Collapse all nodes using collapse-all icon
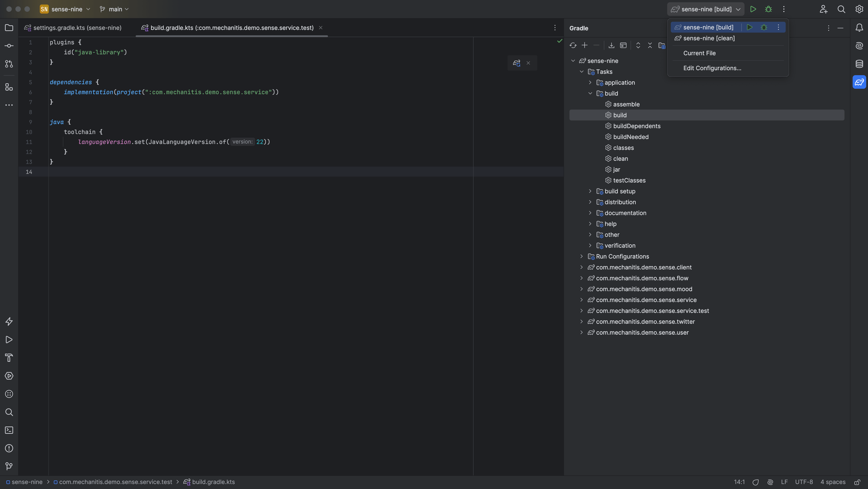This screenshot has height=489, width=868. point(650,45)
